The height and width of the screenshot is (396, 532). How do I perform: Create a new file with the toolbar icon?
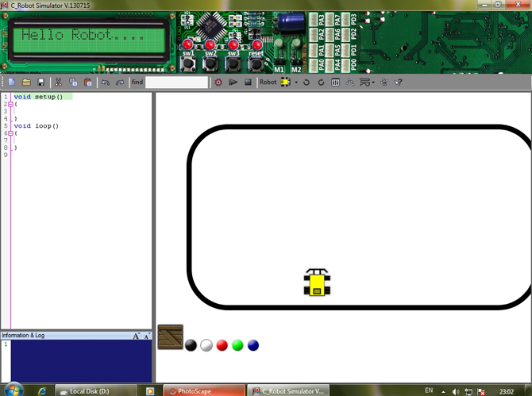(x=12, y=82)
